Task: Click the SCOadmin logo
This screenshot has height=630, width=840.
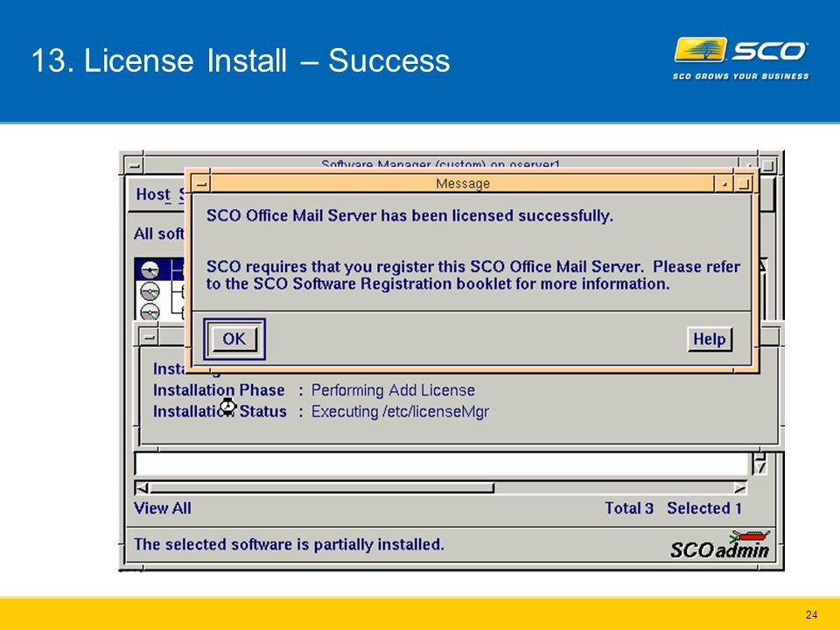Action: pos(720,545)
